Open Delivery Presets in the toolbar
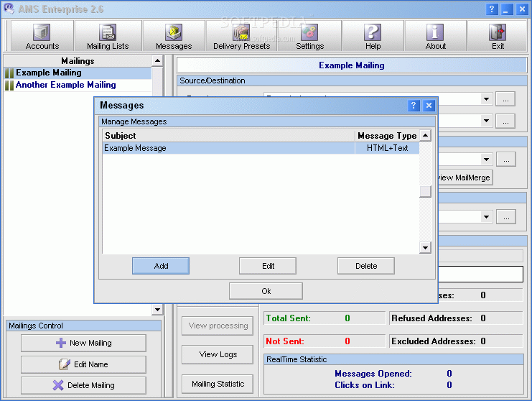The image size is (532, 401). [241, 36]
